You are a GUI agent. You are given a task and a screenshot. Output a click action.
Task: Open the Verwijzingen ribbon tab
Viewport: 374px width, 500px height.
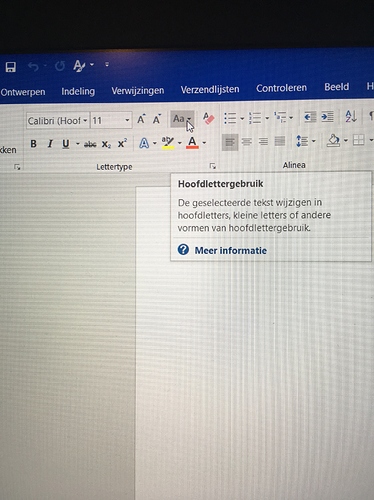pos(138,91)
